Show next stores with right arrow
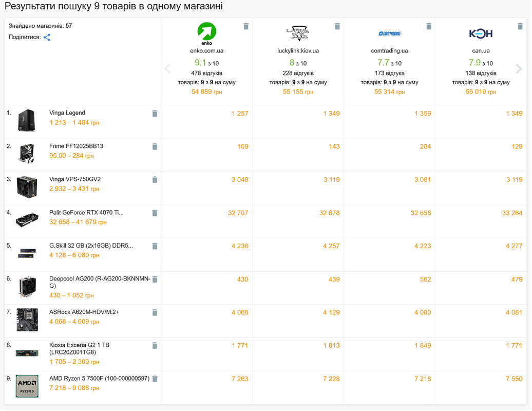 (x=519, y=68)
